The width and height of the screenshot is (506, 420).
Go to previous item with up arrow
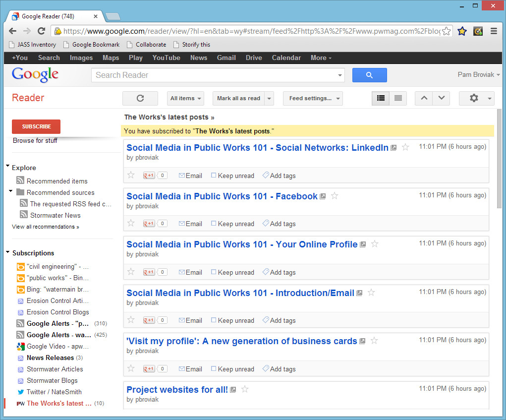(424, 98)
